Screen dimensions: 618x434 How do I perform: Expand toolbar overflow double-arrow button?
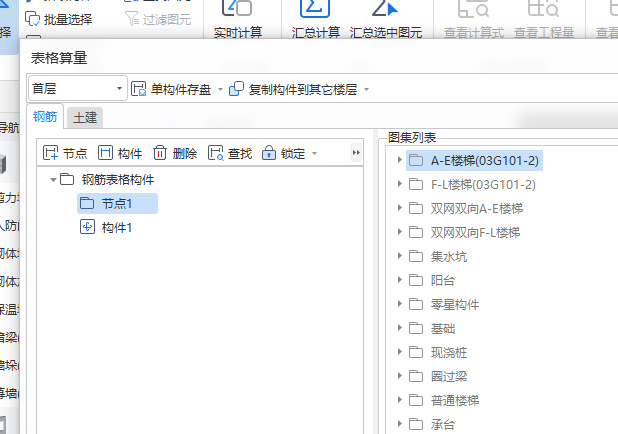356,153
